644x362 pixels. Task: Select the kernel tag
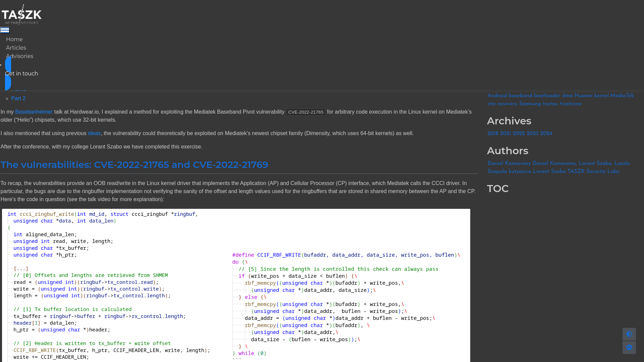coord(601,96)
